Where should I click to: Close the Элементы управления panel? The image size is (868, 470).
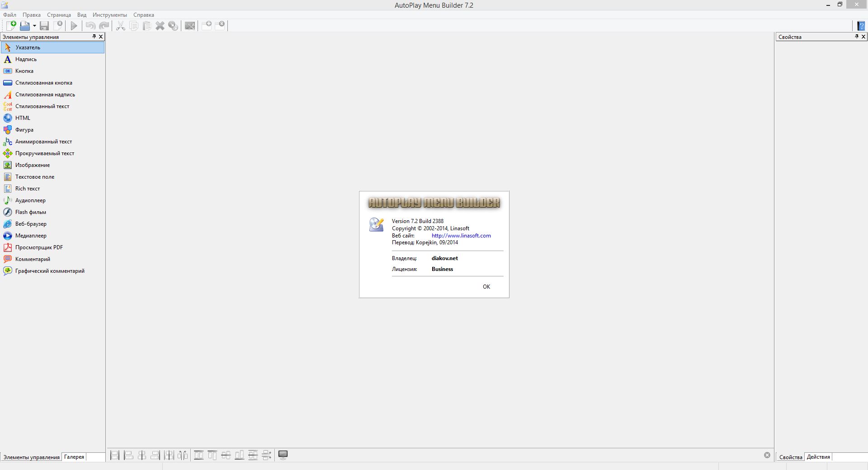(101, 37)
